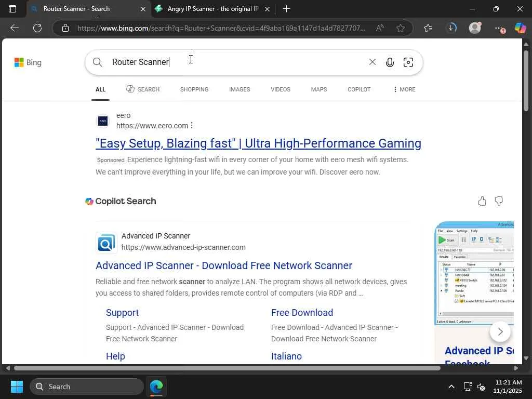Click inside the Bing search input field
The width and height of the screenshot is (532, 399).
237,62
